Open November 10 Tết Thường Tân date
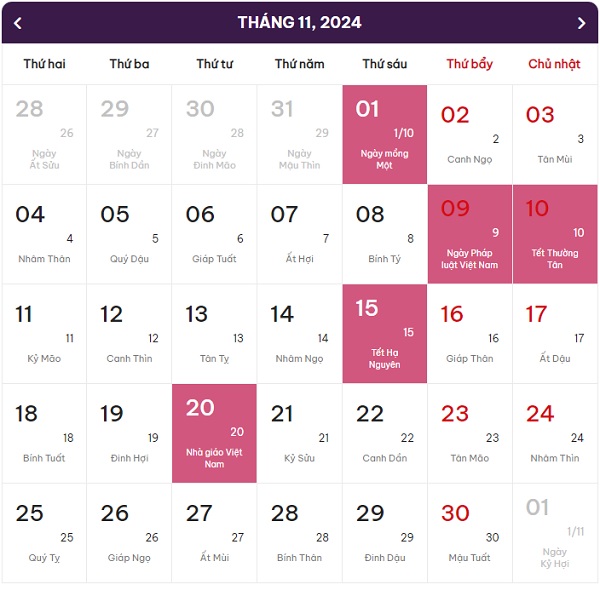 tap(555, 234)
